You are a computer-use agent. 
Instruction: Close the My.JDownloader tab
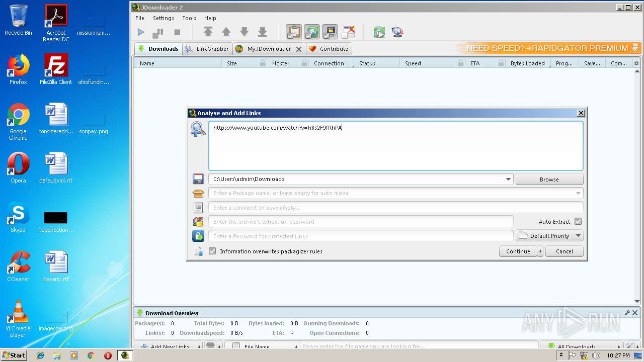coord(299,49)
